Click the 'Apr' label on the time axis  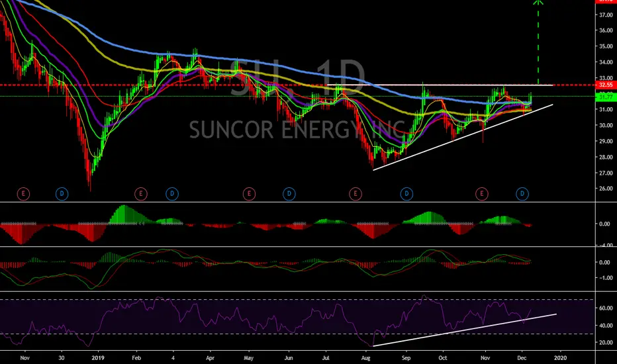210,357
